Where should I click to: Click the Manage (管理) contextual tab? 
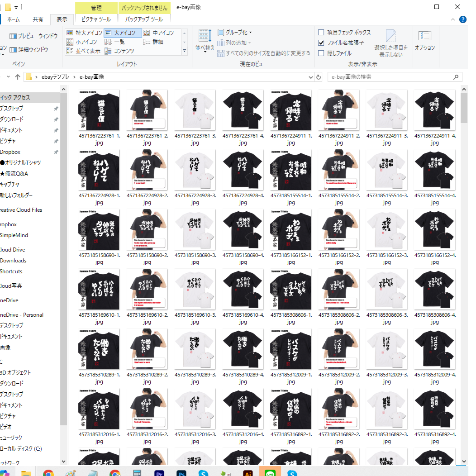pyautogui.click(x=96, y=8)
